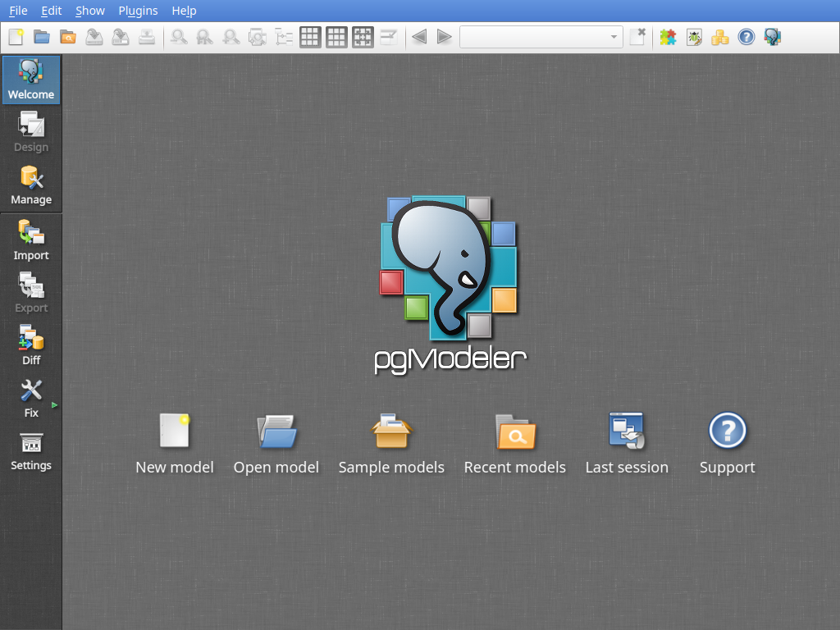Open the Manage view in sidebar
840x630 pixels.
click(31, 185)
